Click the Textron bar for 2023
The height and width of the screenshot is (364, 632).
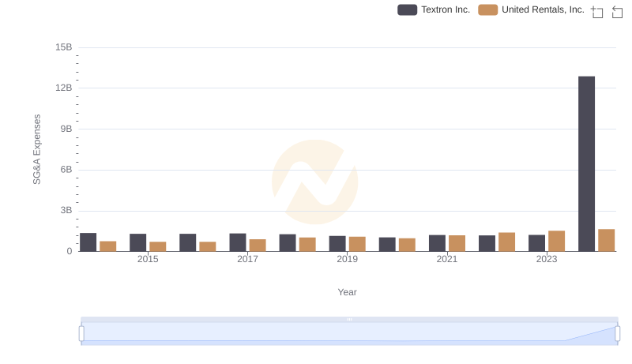click(x=536, y=243)
